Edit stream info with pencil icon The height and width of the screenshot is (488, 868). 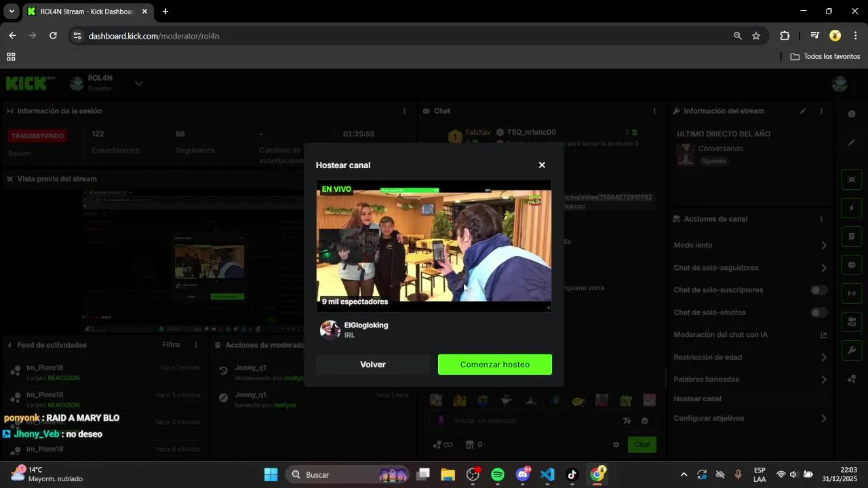tap(803, 111)
